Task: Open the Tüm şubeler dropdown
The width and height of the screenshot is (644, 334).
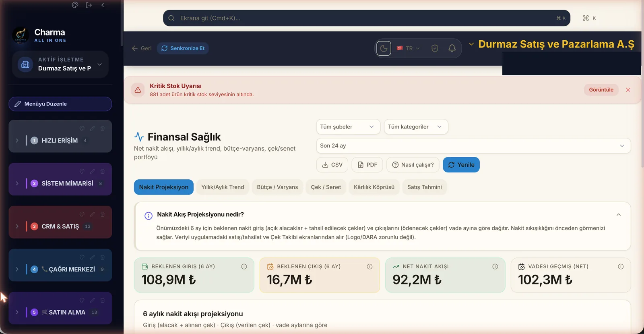Action: coord(348,127)
